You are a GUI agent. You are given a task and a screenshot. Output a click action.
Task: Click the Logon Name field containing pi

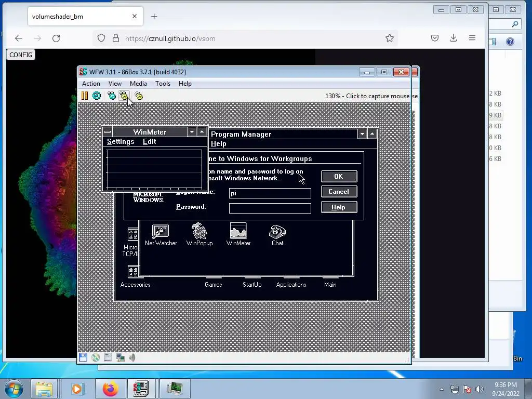pyautogui.click(x=270, y=193)
